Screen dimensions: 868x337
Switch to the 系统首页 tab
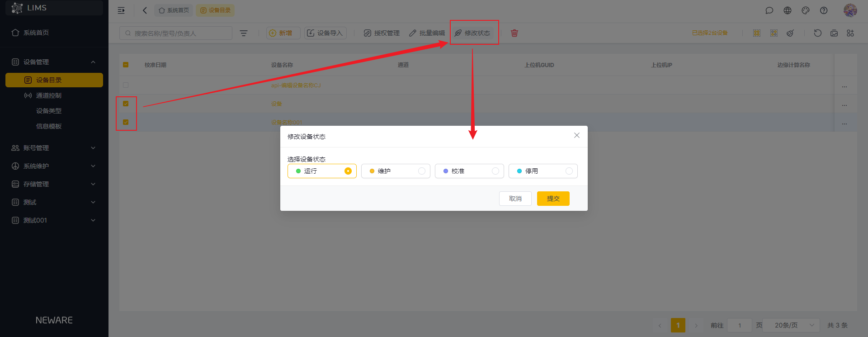click(x=174, y=10)
